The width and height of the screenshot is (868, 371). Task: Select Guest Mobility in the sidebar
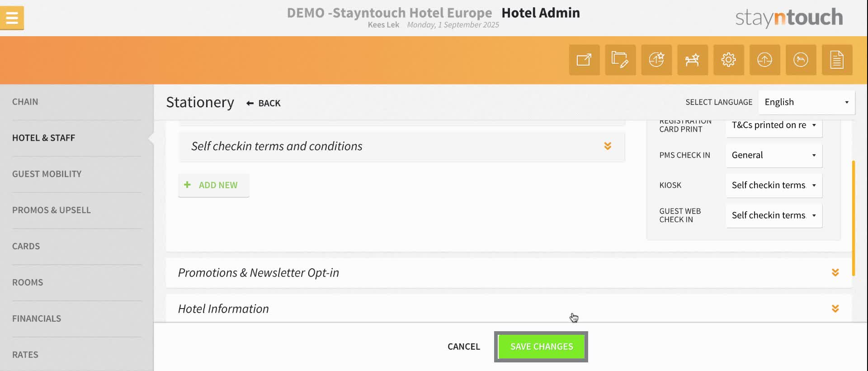tap(47, 174)
